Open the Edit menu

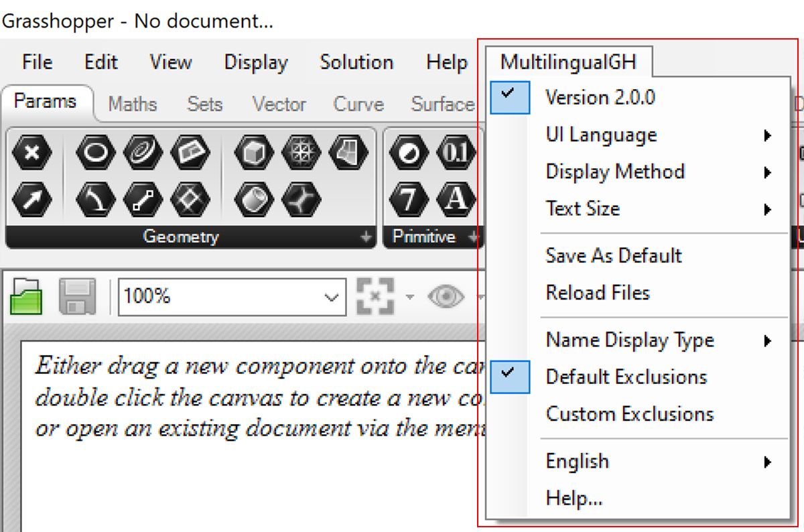point(101,62)
